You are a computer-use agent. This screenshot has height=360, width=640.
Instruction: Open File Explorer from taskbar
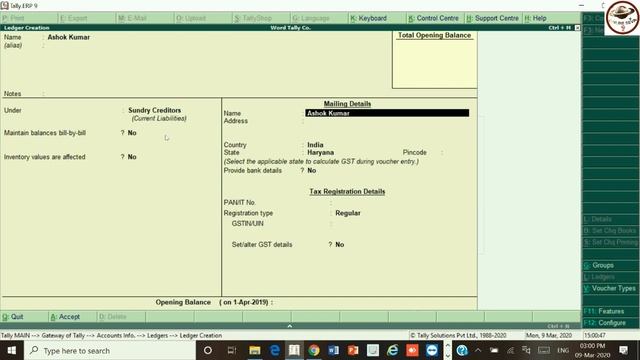point(255,350)
